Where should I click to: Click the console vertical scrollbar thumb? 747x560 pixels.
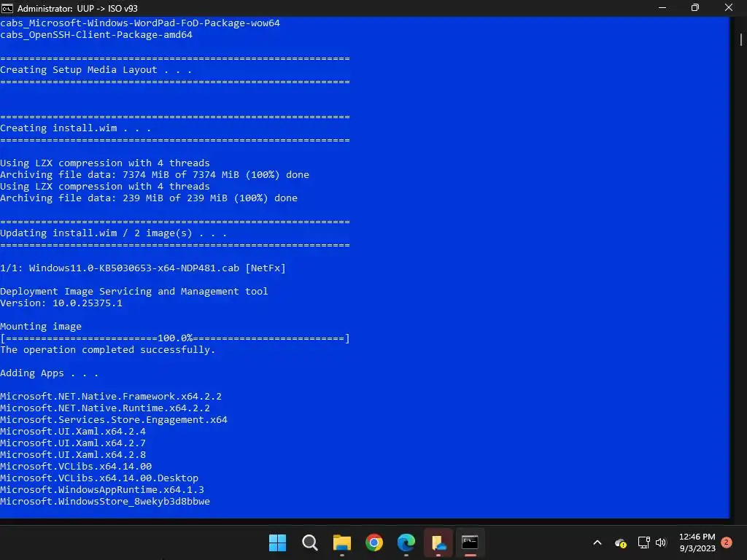click(x=741, y=39)
